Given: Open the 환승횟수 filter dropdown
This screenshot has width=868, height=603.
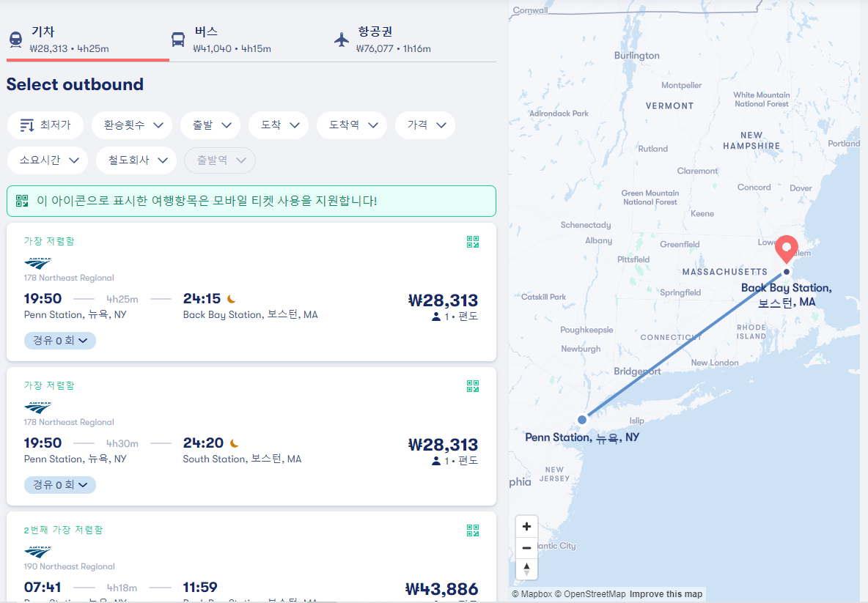Looking at the screenshot, I should click(x=132, y=125).
